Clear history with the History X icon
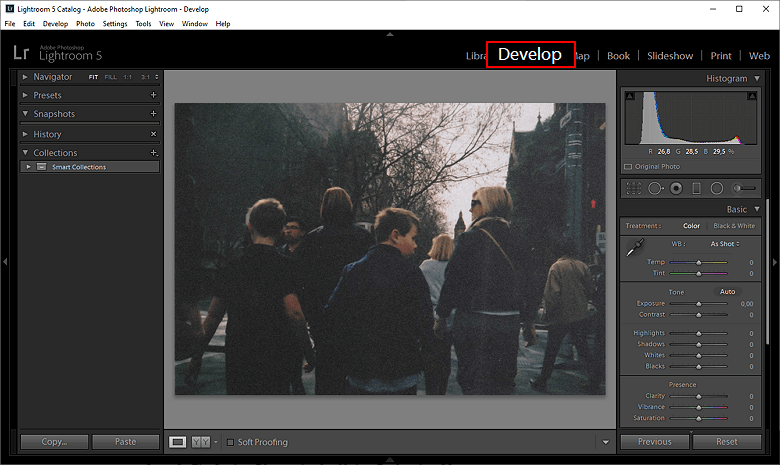Screen dimensions: 780x465 [153, 134]
